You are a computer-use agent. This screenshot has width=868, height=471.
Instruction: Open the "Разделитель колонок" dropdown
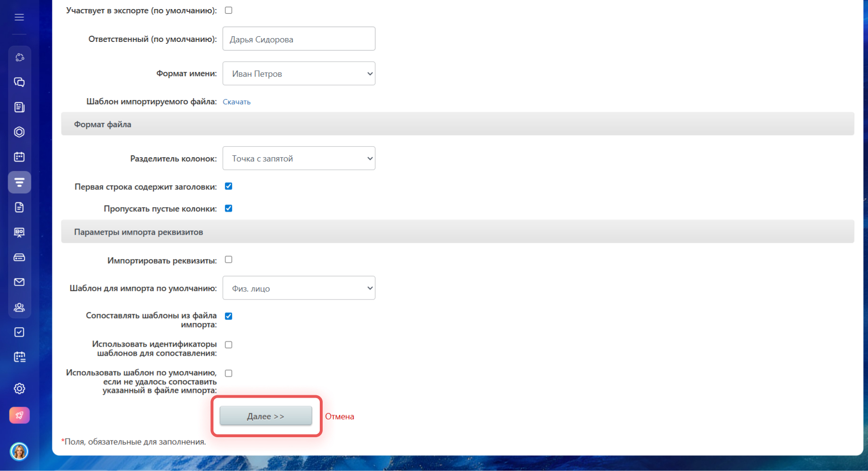click(x=299, y=159)
